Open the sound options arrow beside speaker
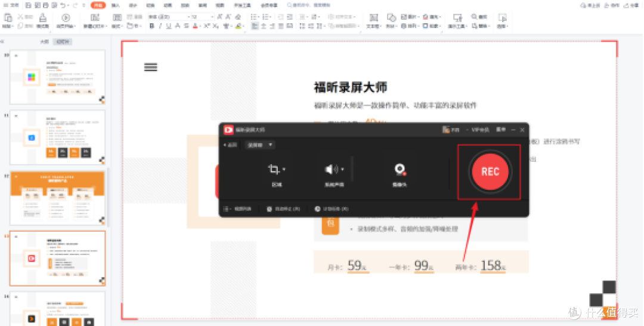 (x=342, y=170)
